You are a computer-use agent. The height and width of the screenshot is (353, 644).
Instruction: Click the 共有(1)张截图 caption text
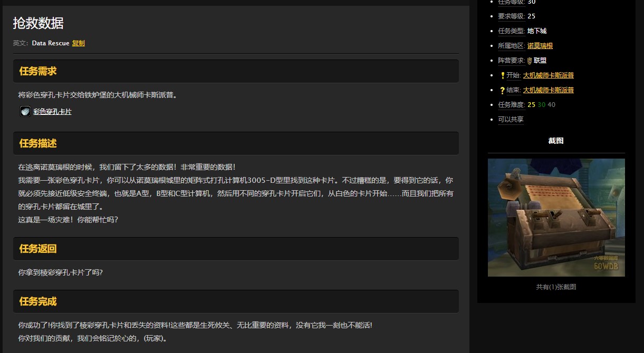(556, 286)
